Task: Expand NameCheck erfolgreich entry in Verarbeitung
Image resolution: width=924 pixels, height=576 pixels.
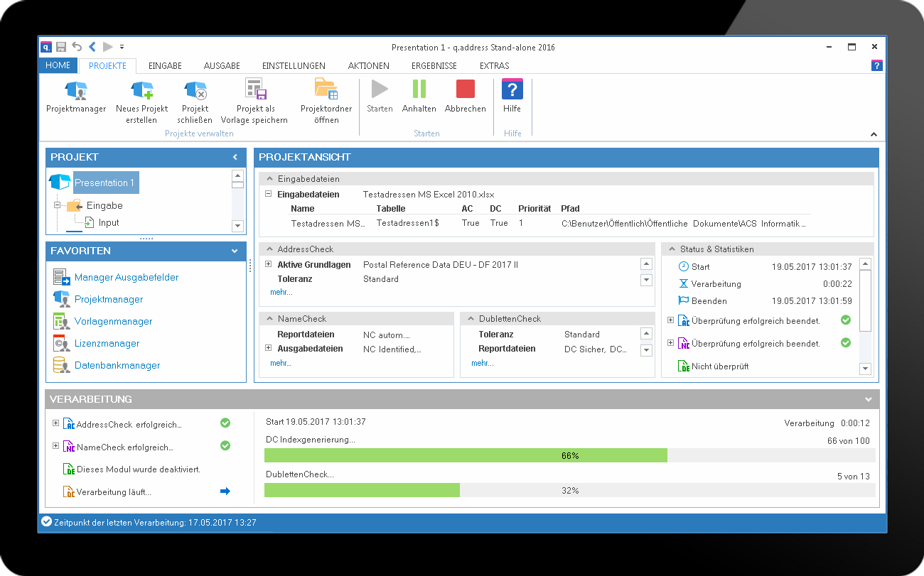Action: tap(56, 446)
